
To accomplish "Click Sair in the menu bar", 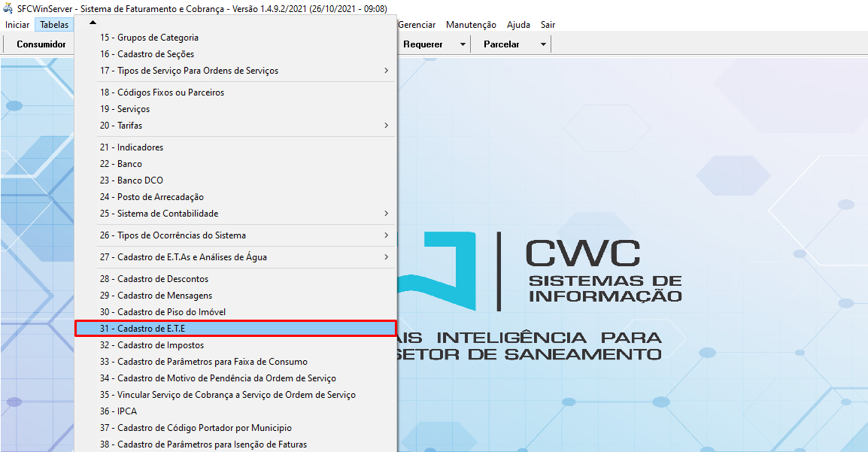I will (548, 25).
